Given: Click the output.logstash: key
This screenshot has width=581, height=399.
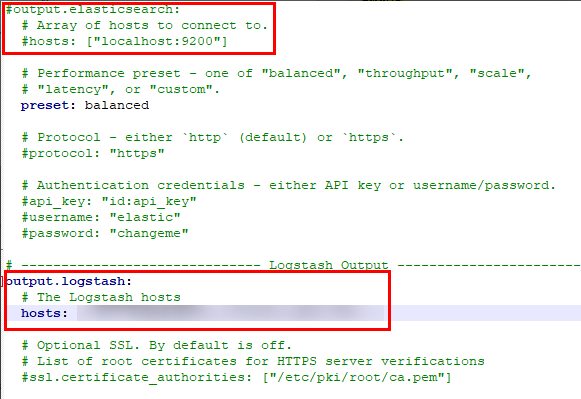Looking at the screenshot, I should point(69,281).
